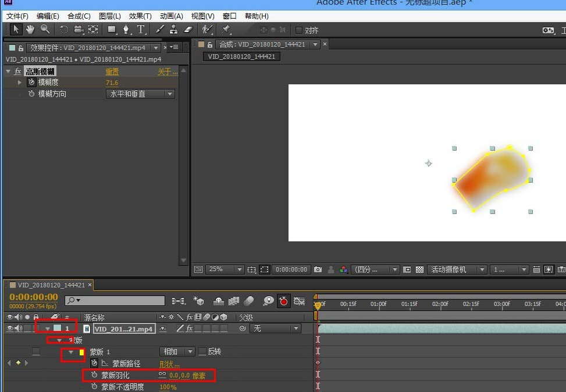Select the Hand tool
The width and height of the screenshot is (566, 392).
30,30
